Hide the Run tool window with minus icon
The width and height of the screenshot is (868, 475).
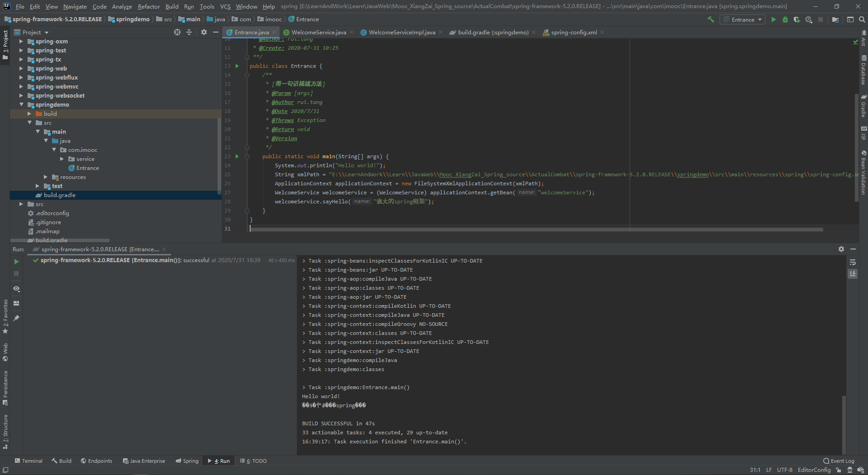pyautogui.click(x=853, y=249)
